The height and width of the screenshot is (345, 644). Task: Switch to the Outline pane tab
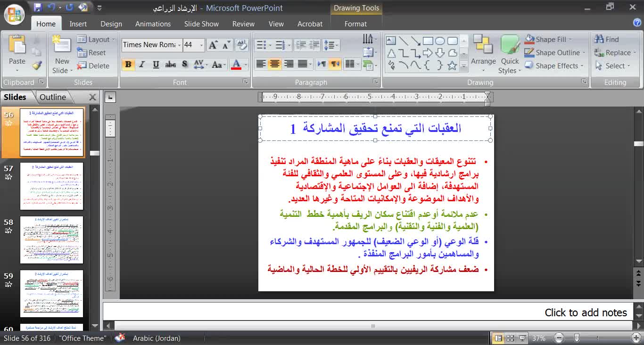click(x=53, y=97)
